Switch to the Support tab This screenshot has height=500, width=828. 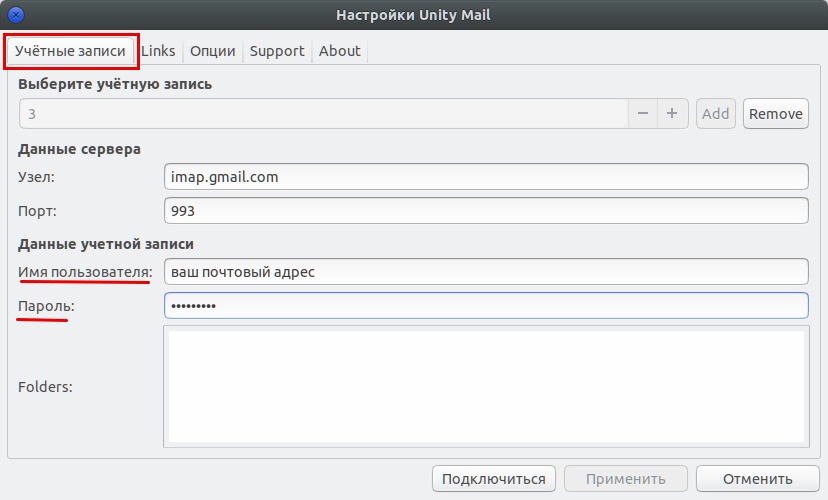pyautogui.click(x=277, y=51)
